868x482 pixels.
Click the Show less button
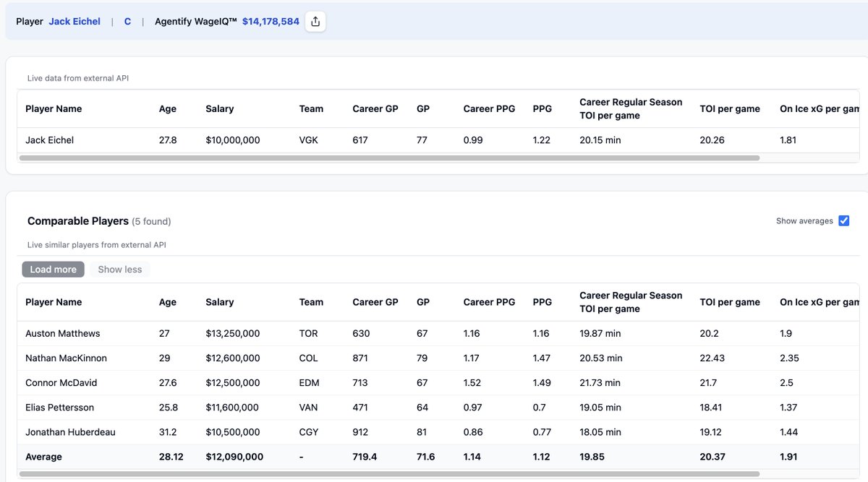point(120,269)
